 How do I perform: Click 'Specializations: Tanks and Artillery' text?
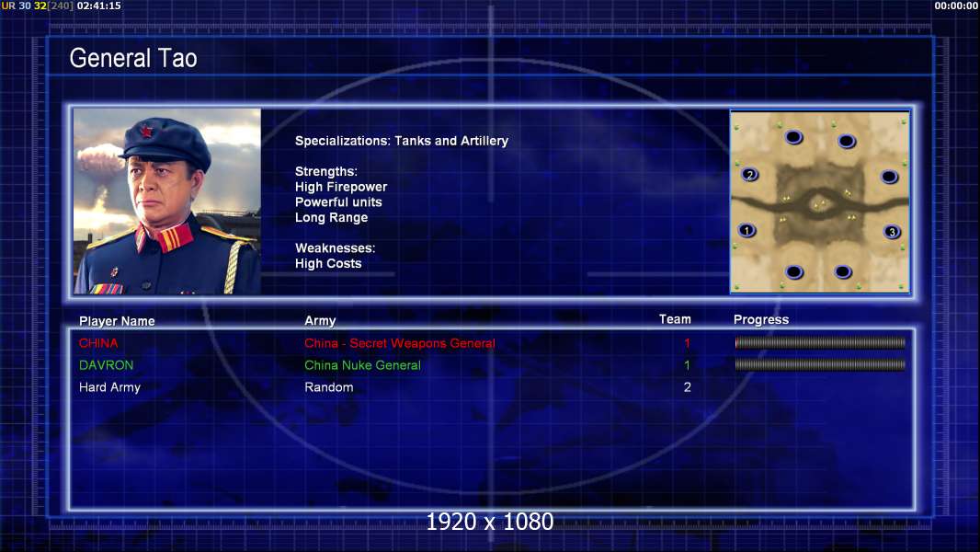tap(401, 142)
